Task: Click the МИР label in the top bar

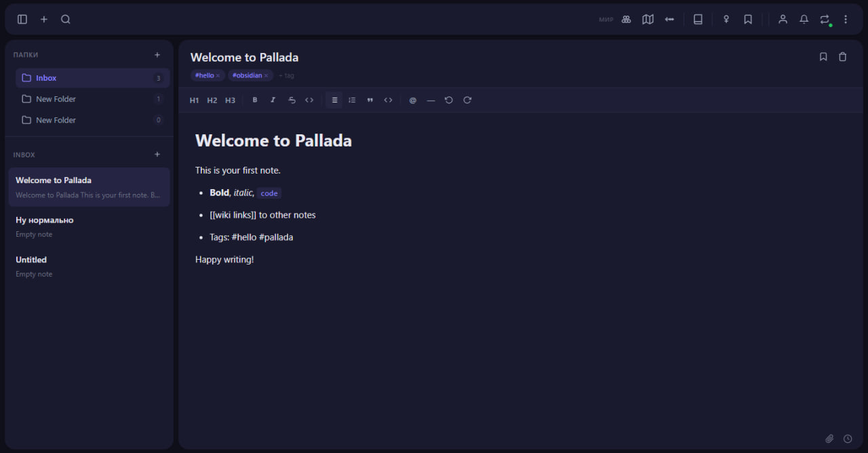Action: pyautogui.click(x=606, y=20)
